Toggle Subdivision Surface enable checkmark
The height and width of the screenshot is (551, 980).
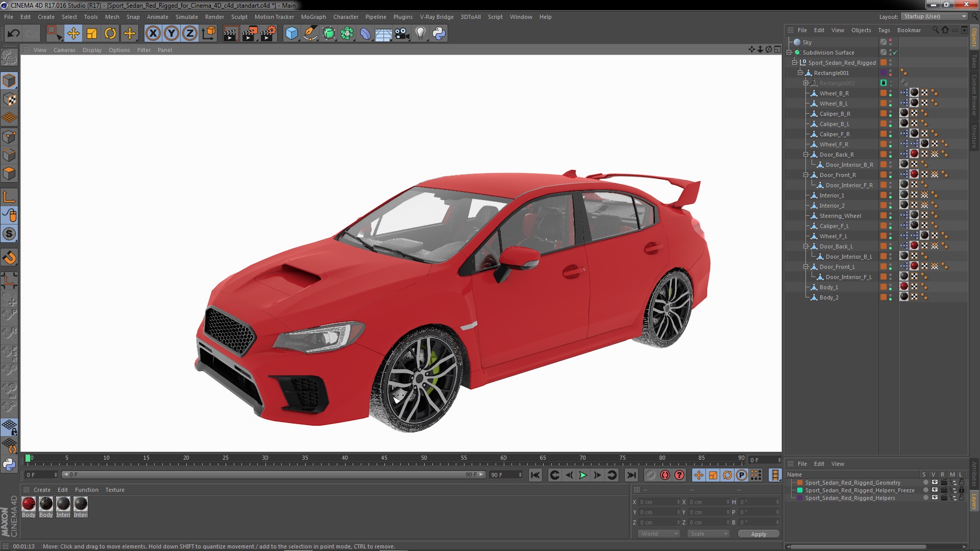pyautogui.click(x=895, y=53)
